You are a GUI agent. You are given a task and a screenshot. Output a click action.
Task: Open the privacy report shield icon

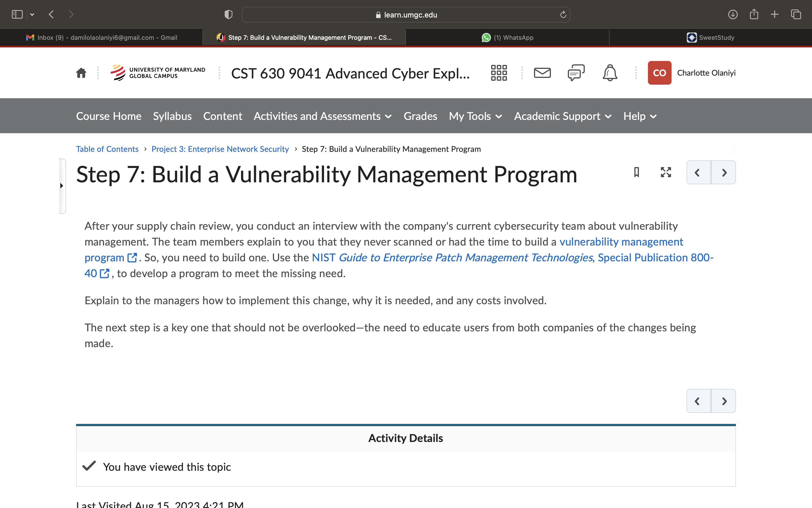(228, 14)
